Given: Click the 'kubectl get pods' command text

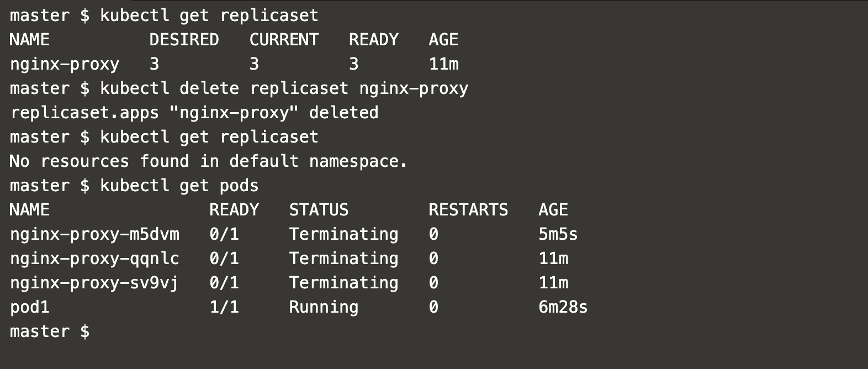Looking at the screenshot, I should pos(179,186).
